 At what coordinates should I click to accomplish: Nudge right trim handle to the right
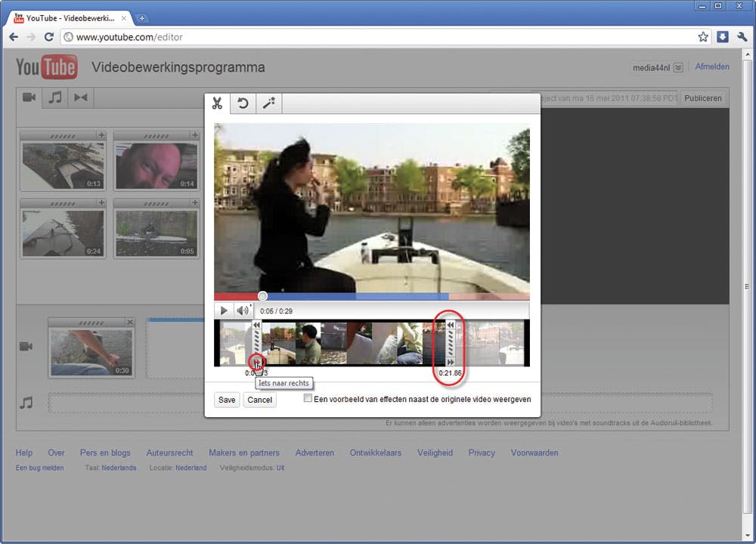(451, 363)
